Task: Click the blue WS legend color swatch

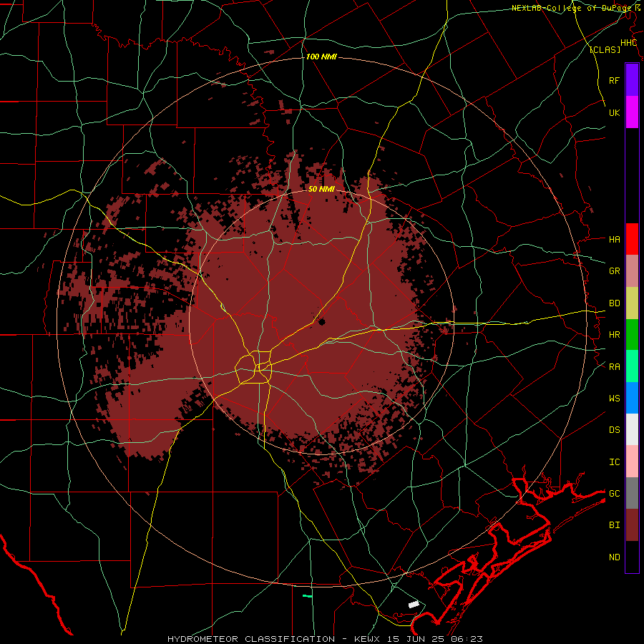Action: [632, 398]
